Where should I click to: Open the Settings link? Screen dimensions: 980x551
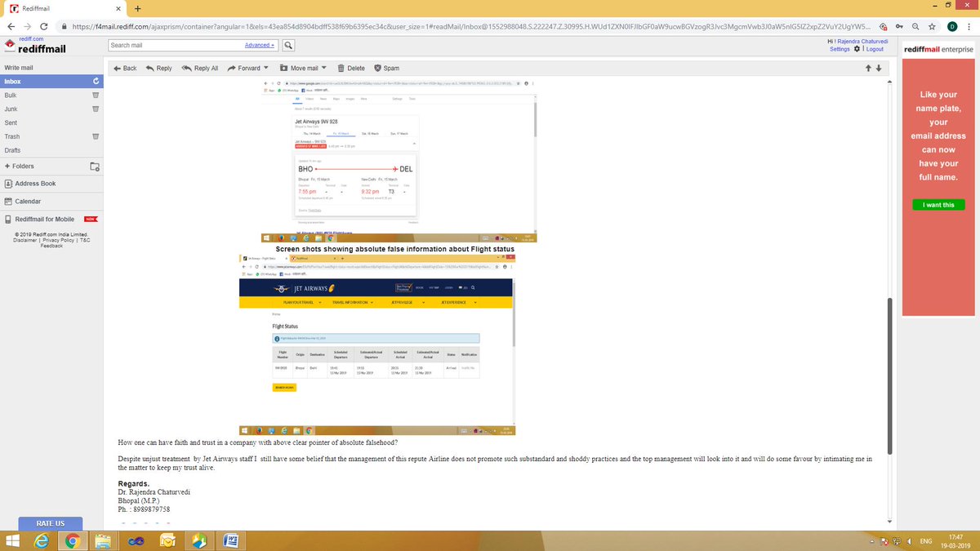[840, 49]
